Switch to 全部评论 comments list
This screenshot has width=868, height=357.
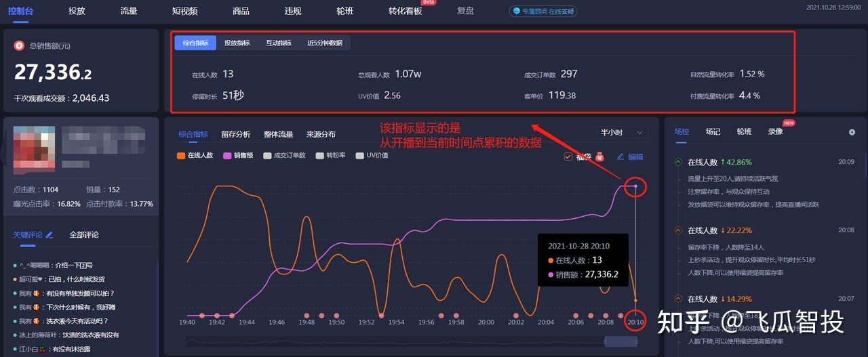pyautogui.click(x=84, y=235)
